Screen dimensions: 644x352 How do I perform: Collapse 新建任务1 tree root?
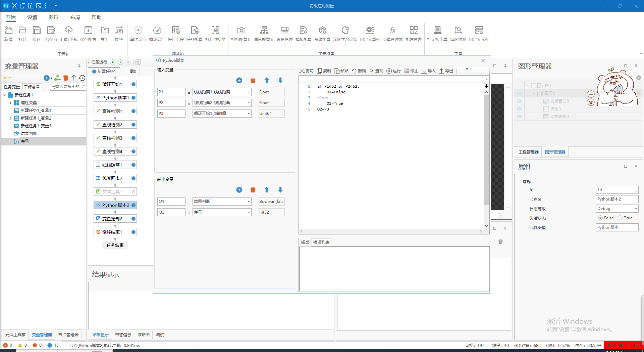(5, 95)
